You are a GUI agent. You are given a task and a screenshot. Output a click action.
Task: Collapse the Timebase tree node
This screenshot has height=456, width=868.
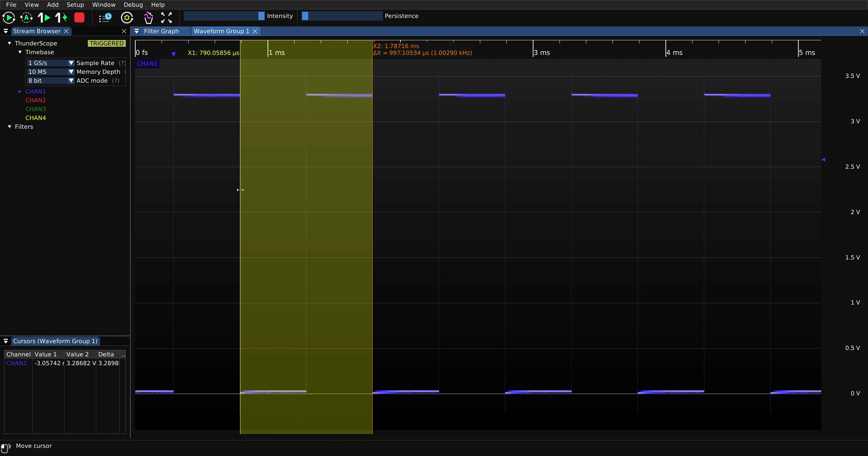[x=20, y=52]
